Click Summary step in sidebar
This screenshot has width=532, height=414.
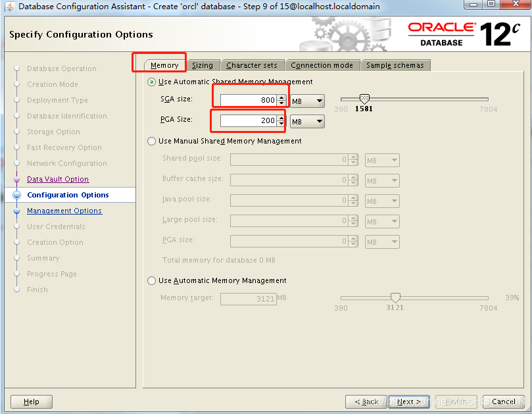pyautogui.click(x=43, y=258)
